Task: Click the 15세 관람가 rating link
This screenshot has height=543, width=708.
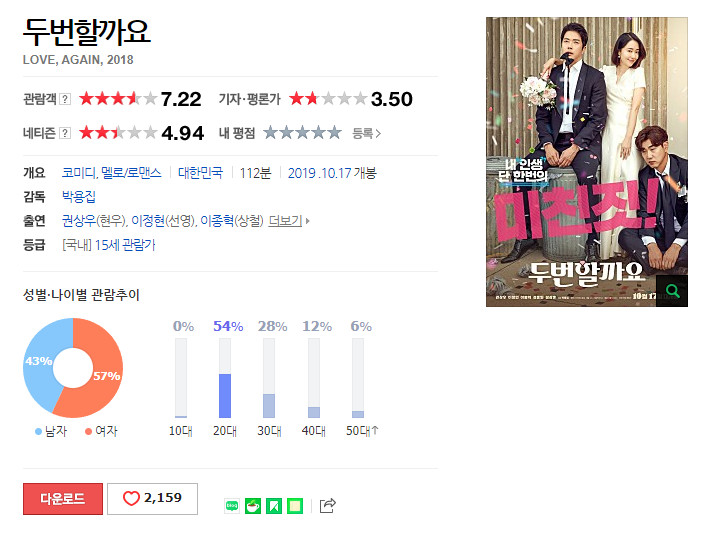Action: tap(125, 245)
